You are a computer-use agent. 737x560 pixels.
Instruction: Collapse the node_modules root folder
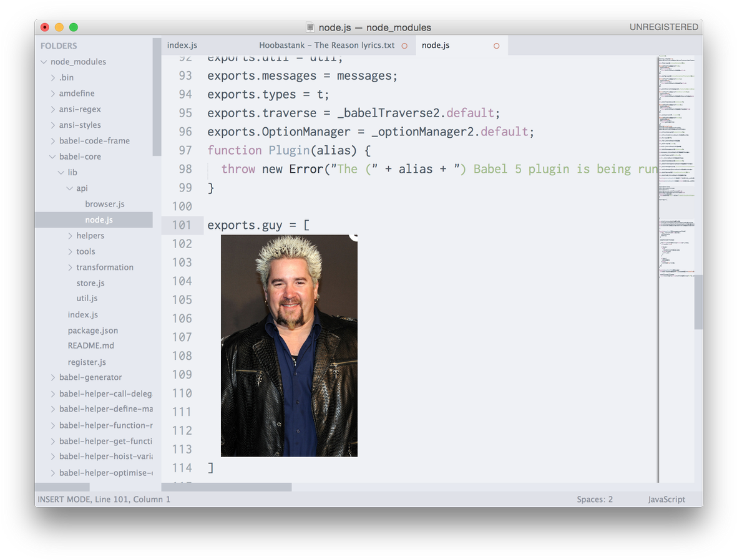44,62
